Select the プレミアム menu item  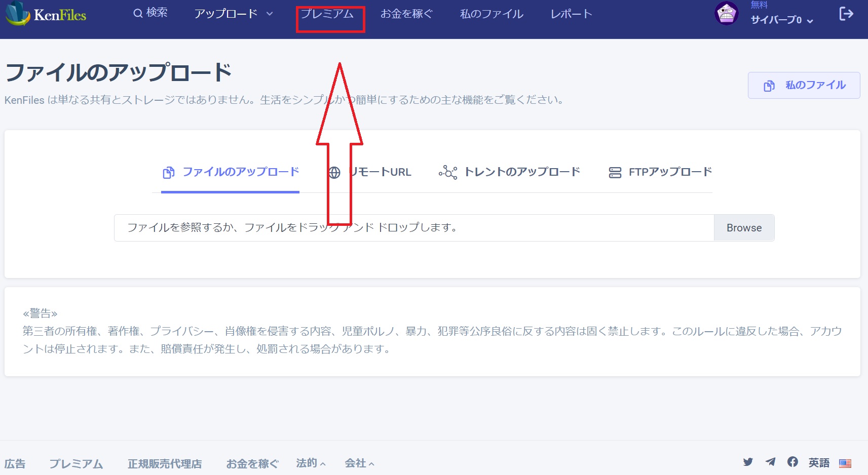tap(329, 14)
